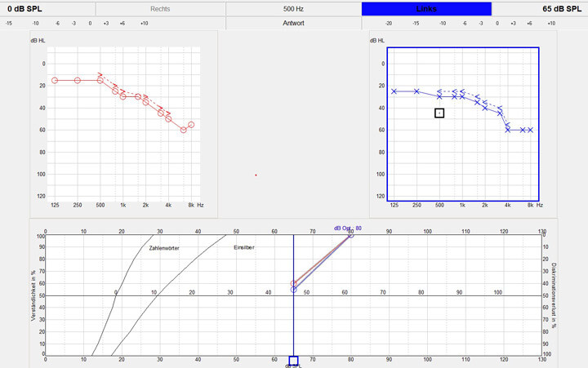The width and height of the screenshot is (588, 368).
Task: Click the Antwort response indicator
Action: click(x=293, y=23)
